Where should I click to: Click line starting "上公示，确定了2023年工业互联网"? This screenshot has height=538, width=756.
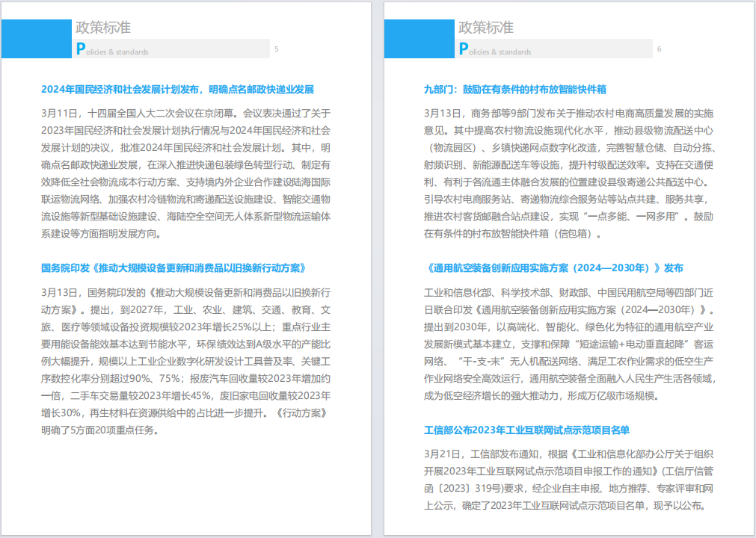pyautogui.click(x=567, y=506)
